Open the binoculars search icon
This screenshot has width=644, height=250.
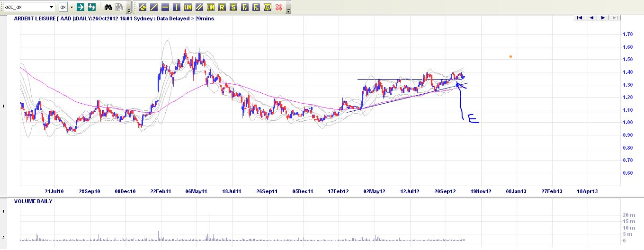pos(108,7)
